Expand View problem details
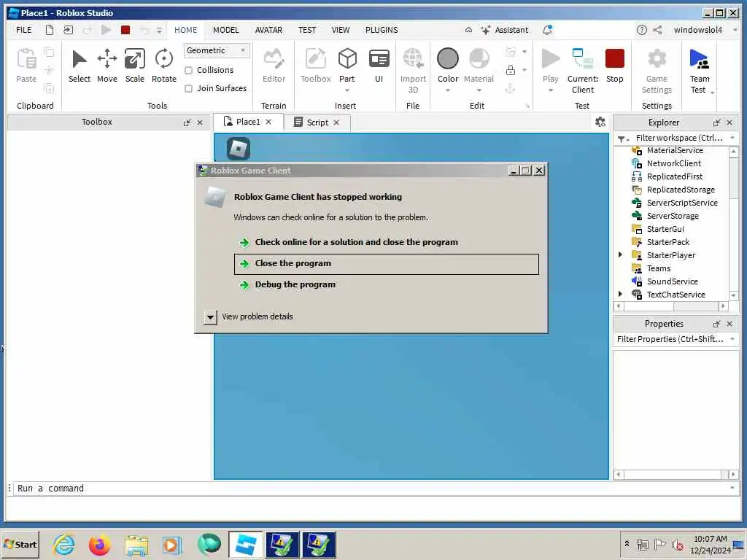 [210, 317]
